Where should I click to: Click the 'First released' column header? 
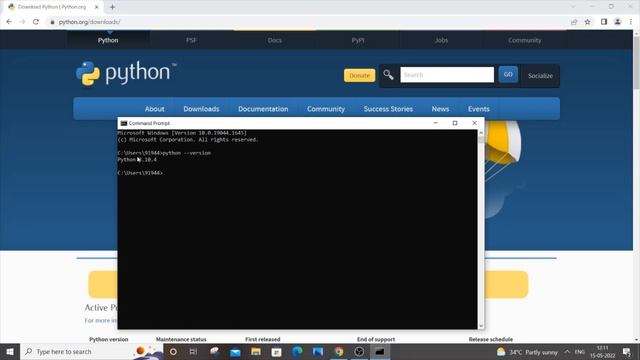263,339
